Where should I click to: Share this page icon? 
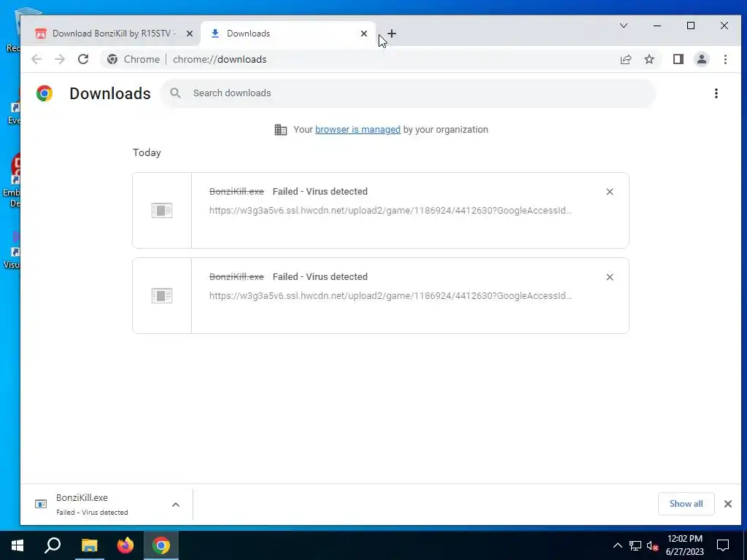pos(625,59)
